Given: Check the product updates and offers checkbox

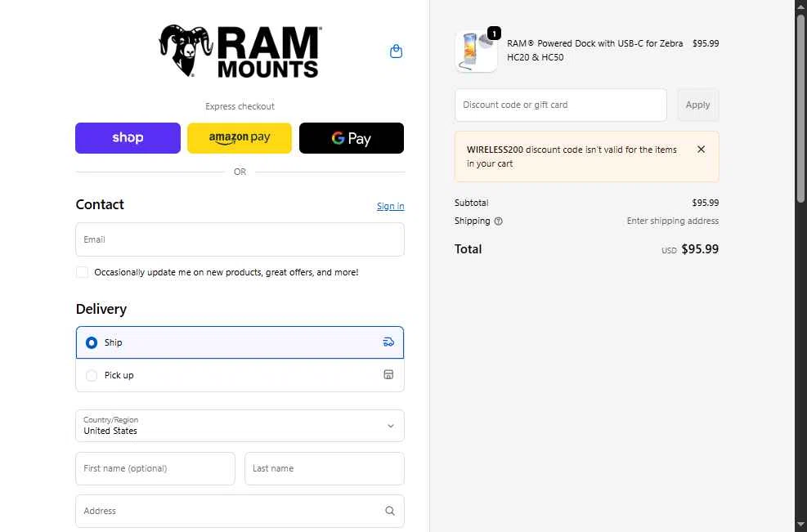Looking at the screenshot, I should (x=82, y=272).
